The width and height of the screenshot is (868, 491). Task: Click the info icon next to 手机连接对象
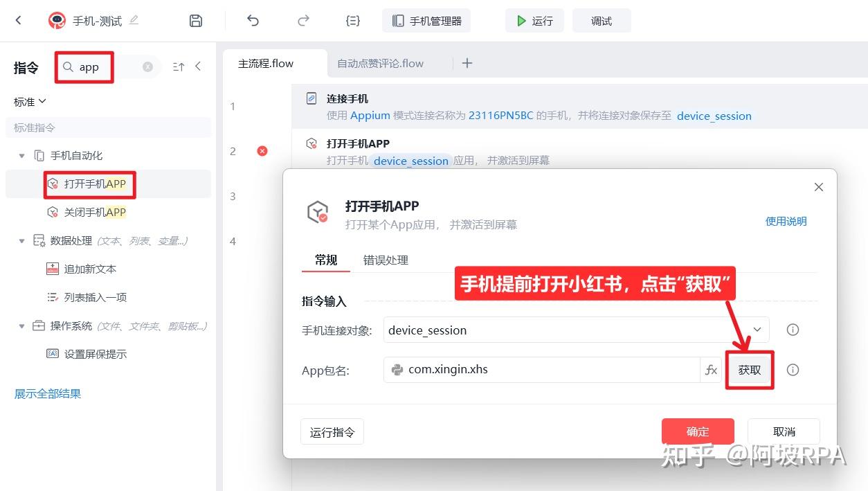pos(793,330)
